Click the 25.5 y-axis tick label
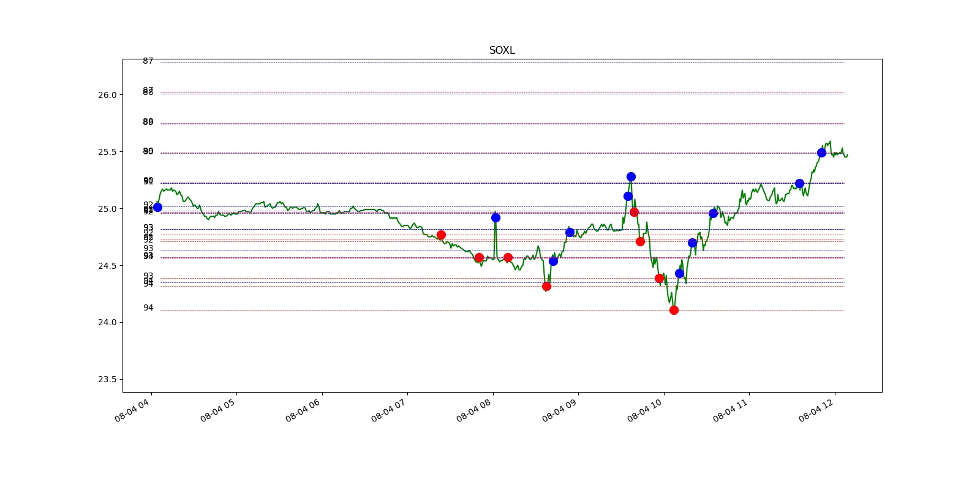The width and height of the screenshot is (980, 490). (x=107, y=152)
